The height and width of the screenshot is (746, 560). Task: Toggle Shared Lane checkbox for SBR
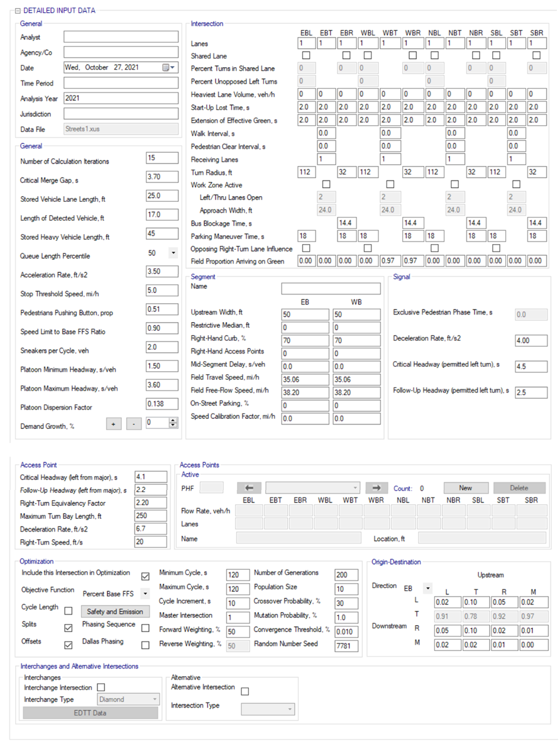pos(537,55)
